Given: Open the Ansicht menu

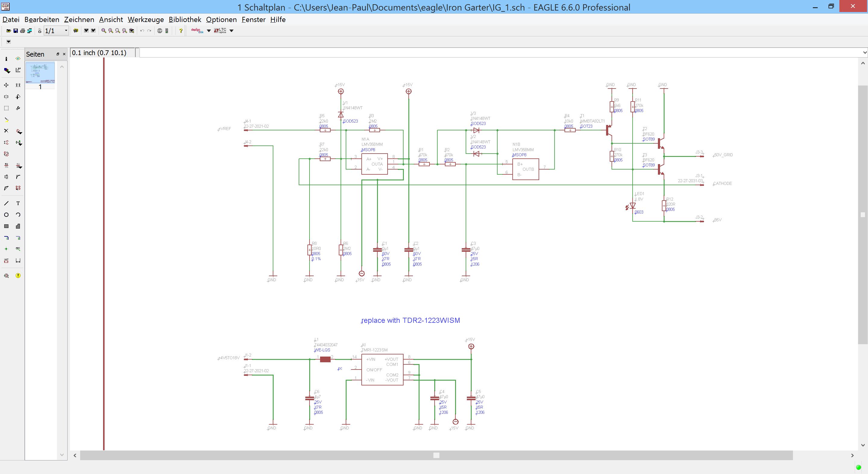Looking at the screenshot, I should pos(111,20).
